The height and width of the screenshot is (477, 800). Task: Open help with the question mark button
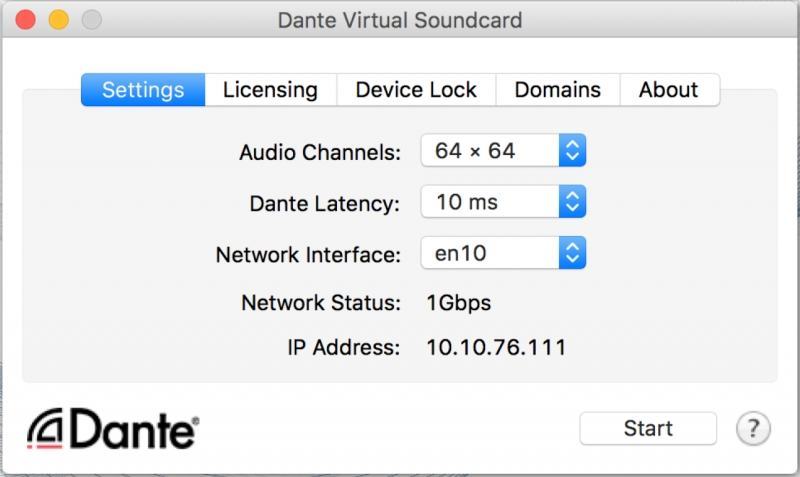pyautogui.click(x=754, y=429)
